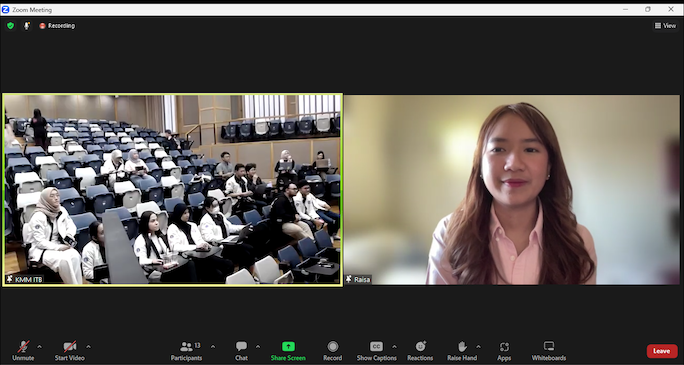Expand the arrow next to Participants
Image resolution: width=684 pixels, height=365 pixels.
[213, 347]
